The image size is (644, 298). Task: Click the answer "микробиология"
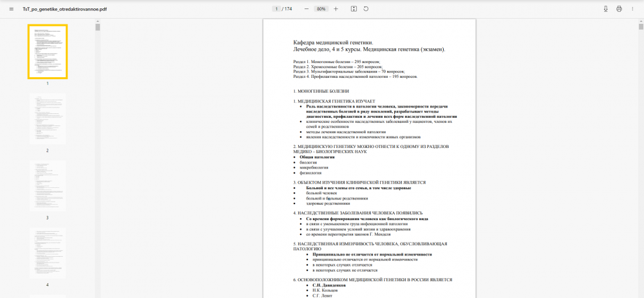(314, 167)
